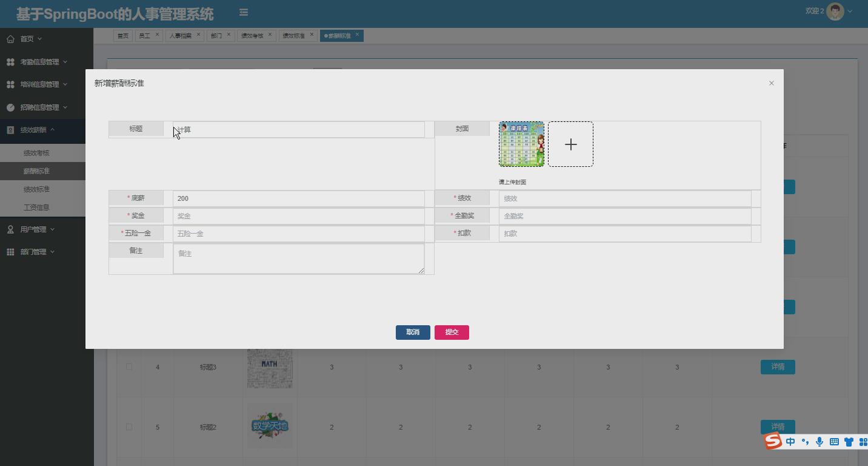868x466 pixels.
Task: Tick the checkbox in table row 5
Action: click(x=129, y=427)
